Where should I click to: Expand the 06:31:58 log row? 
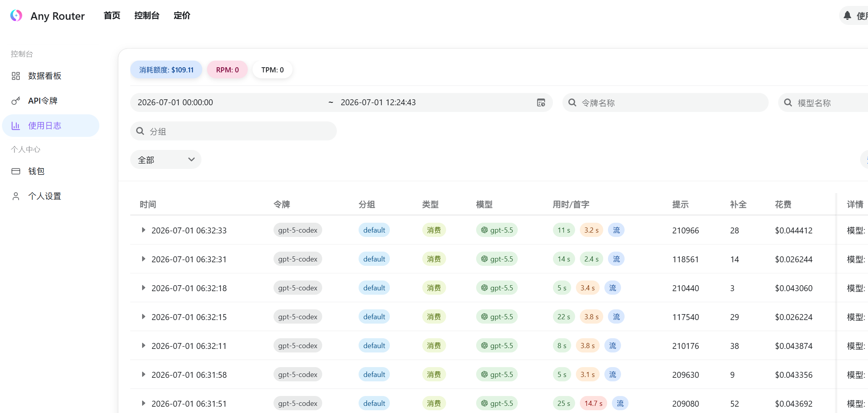pos(143,374)
